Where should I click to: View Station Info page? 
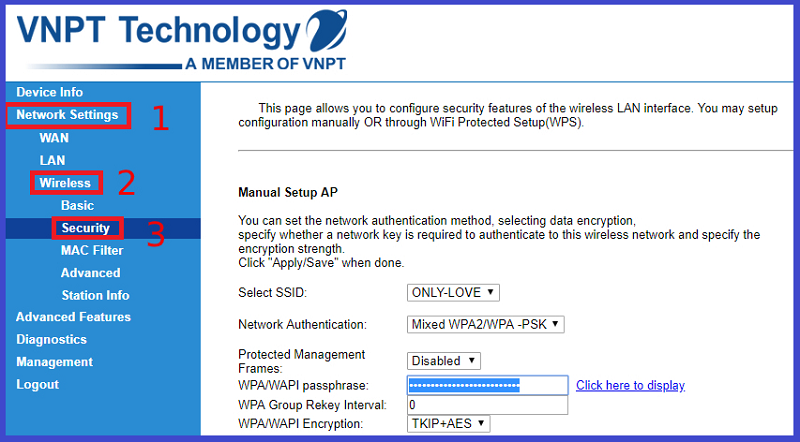point(95,295)
